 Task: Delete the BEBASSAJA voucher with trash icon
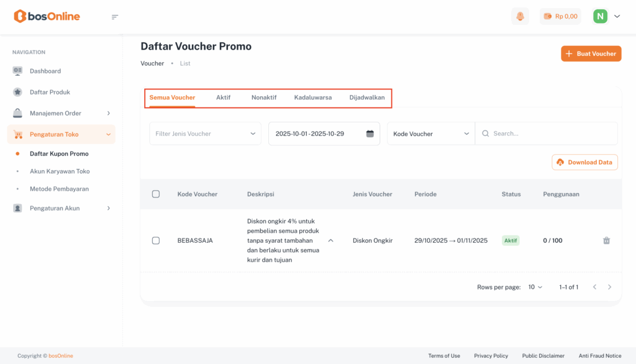pos(606,240)
